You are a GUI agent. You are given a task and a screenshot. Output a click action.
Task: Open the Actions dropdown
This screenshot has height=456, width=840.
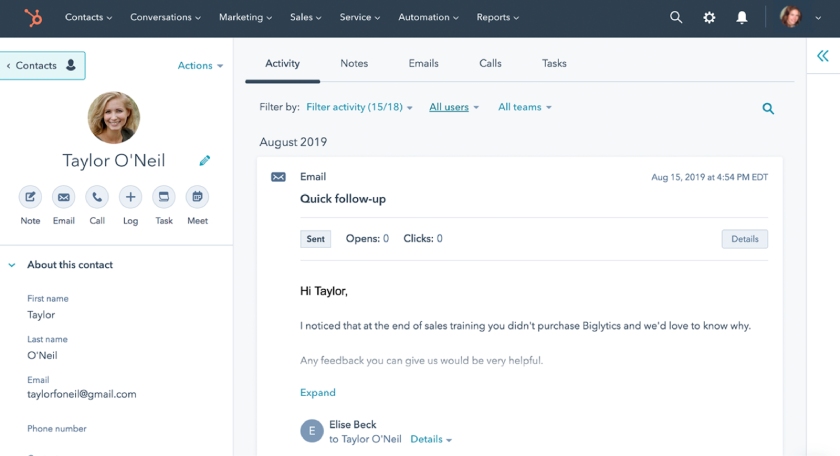200,65
